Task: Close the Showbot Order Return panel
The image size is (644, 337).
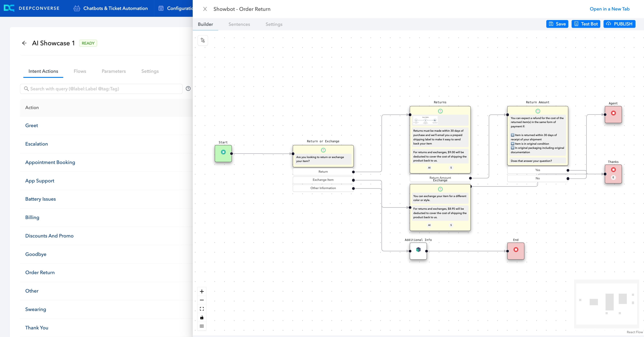Action: [x=205, y=9]
